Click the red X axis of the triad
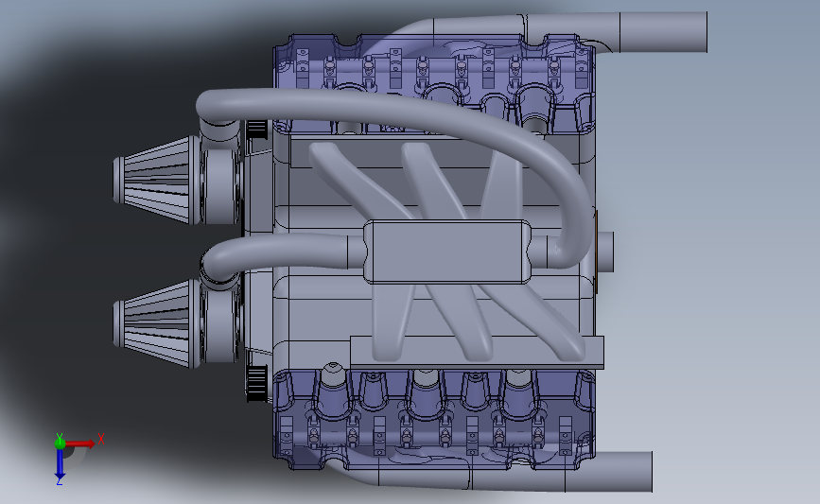 click(x=81, y=443)
